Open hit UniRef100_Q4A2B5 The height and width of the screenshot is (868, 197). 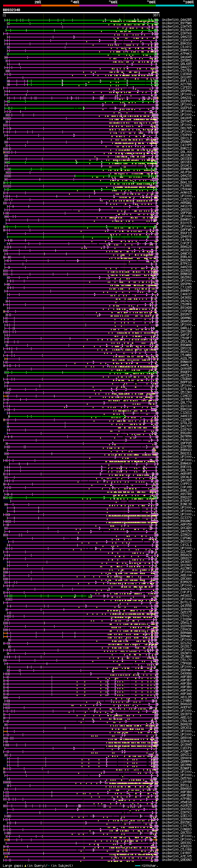click(177, 20)
